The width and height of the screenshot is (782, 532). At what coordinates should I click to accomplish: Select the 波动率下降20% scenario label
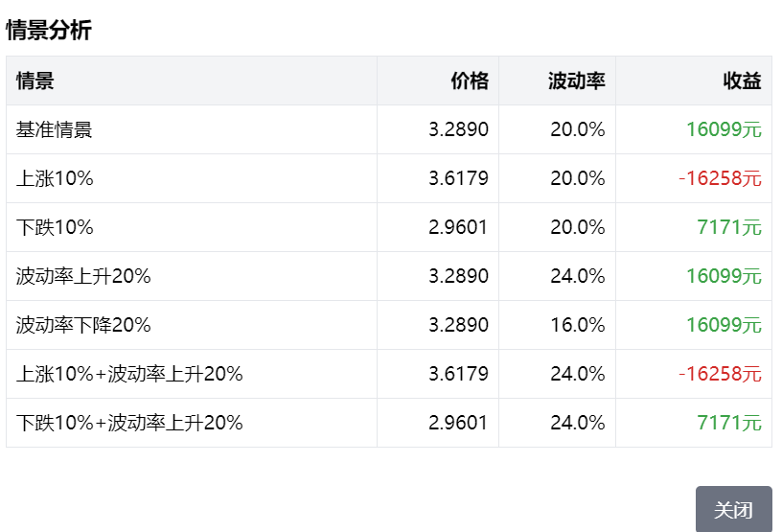point(83,325)
